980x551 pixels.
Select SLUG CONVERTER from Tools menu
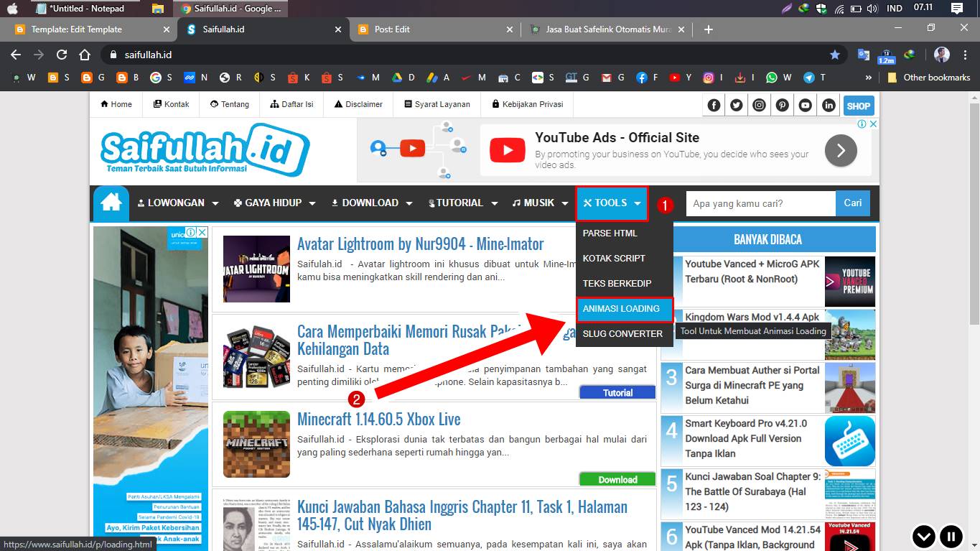click(625, 334)
